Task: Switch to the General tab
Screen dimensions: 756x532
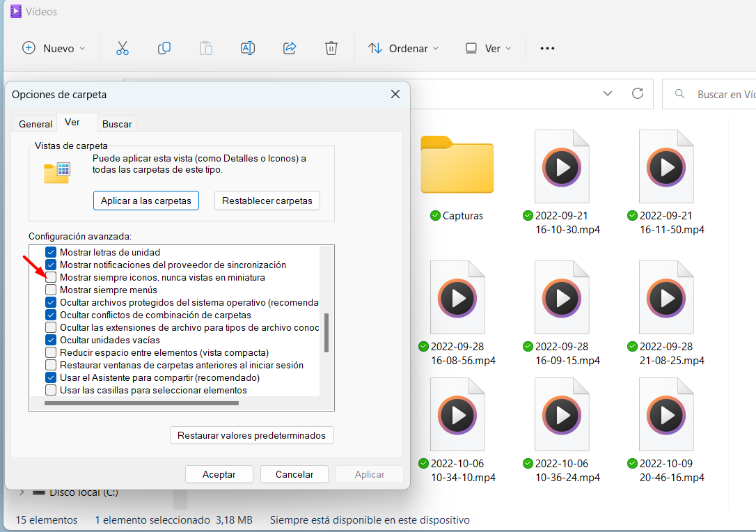Action: click(x=35, y=123)
